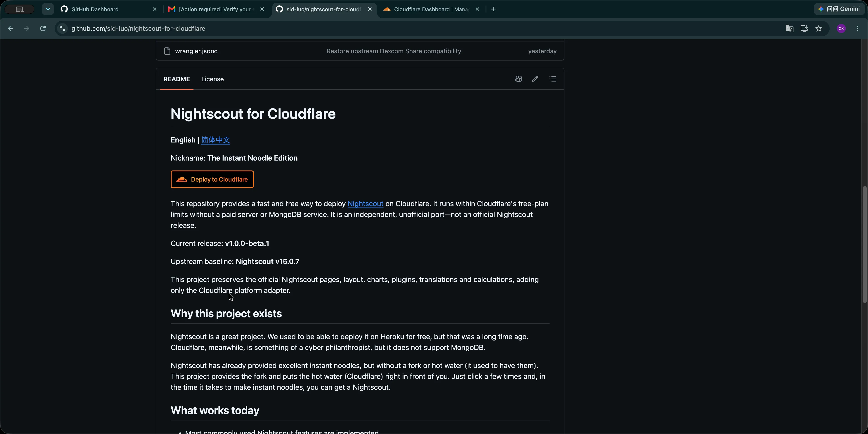Click 'The Instant Noodle Edition' nickname text
Image resolution: width=868 pixels, height=434 pixels.
coord(252,158)
